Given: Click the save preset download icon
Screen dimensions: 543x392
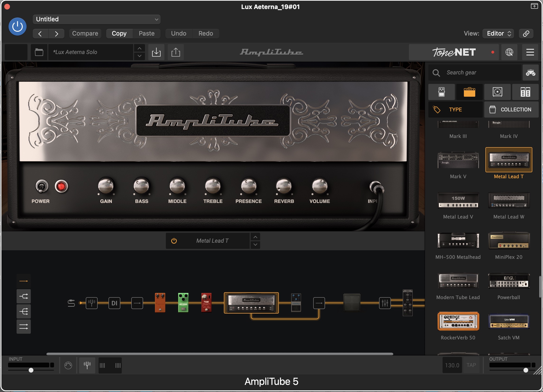Looking at the screenshot, I should (156, 52).
